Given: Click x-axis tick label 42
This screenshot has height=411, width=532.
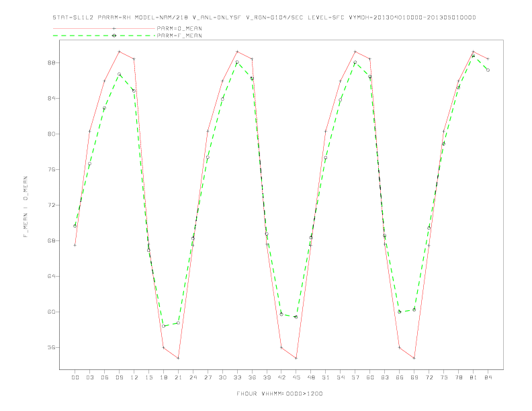Looking at the screenshot, I should click(x=281, y=377).
